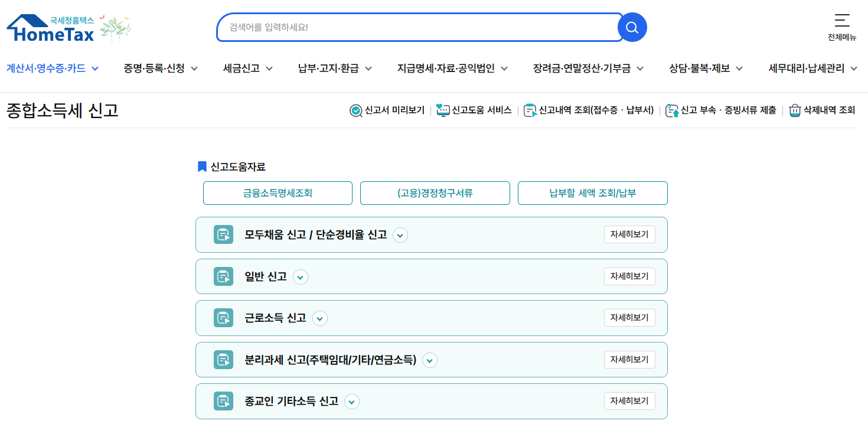The height and width of the screenshot is (427, 868).
Task: Select the 납부·고지·환급 menu
Action: (328, 69)
